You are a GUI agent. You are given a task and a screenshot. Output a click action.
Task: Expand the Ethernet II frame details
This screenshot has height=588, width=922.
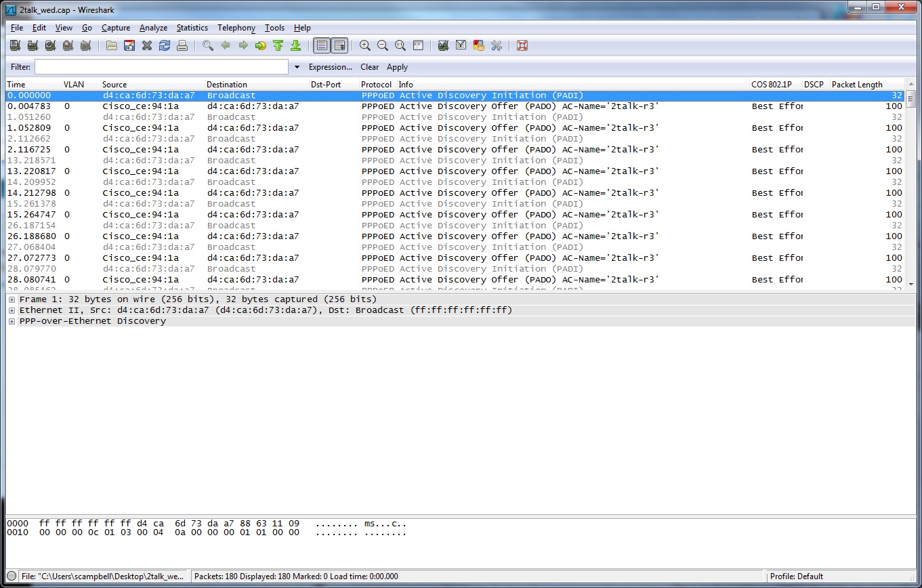click(12, 310)
